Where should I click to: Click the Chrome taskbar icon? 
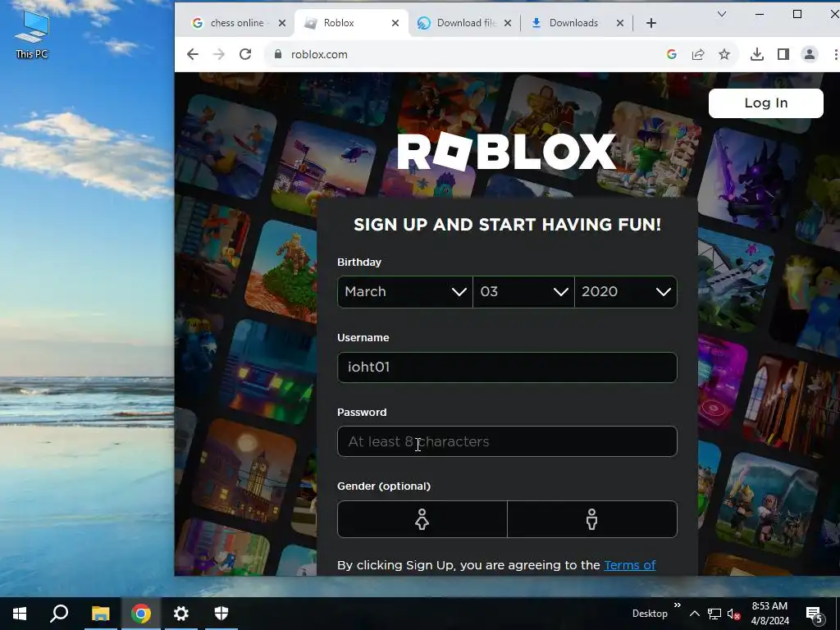tap(141, 614)
